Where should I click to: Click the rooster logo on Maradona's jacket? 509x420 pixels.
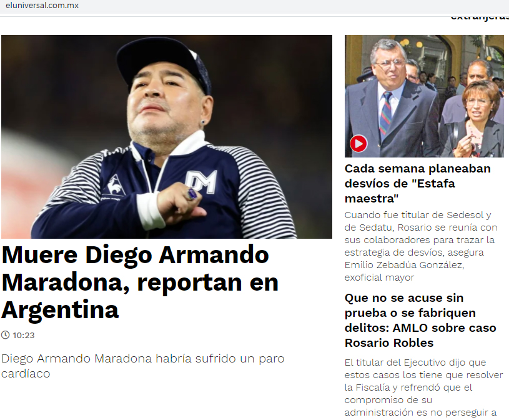click(x=115, y=185)
